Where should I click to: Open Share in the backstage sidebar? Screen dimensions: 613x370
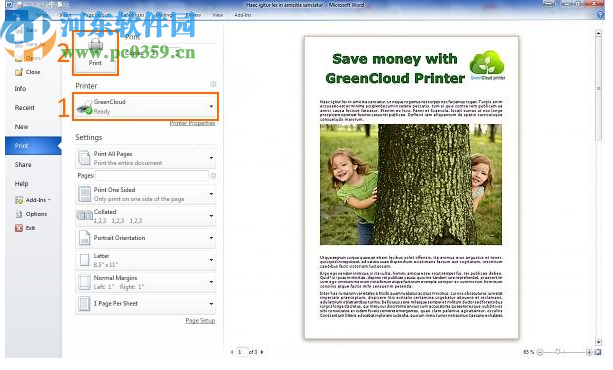click(23, 165)
